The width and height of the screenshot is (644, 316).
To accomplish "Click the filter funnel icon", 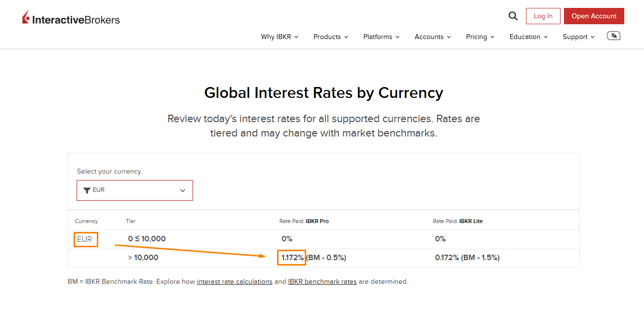I will pos(87,190).
